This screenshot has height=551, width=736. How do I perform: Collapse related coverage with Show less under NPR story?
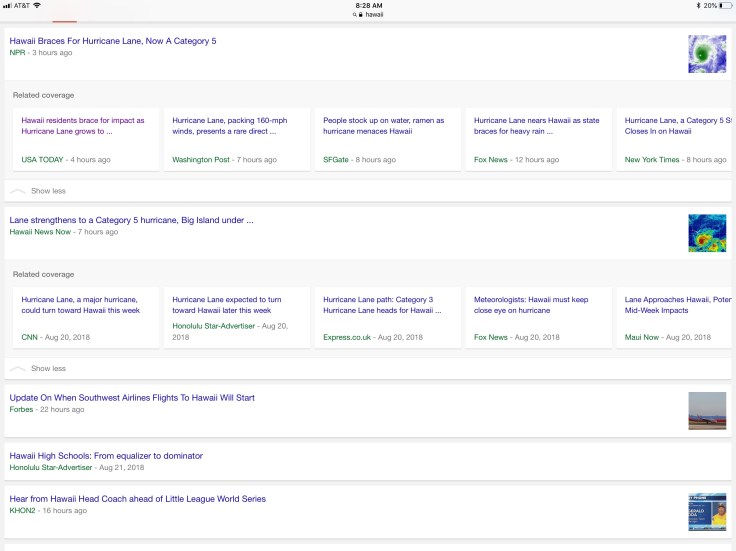tap(48, 190)
